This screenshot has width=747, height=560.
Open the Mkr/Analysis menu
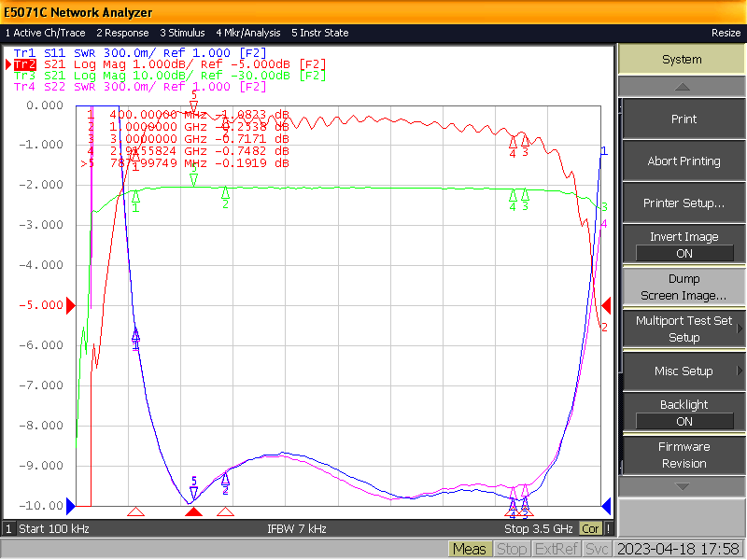tap(248, 33)
